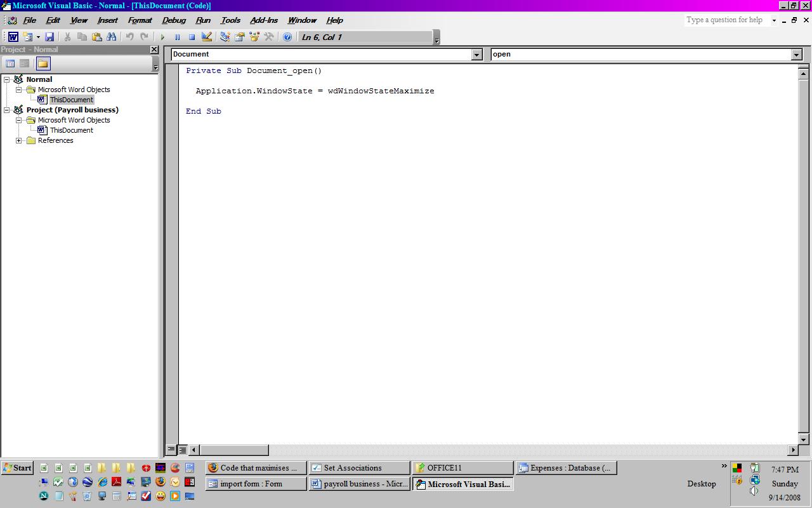Undo the last action in the toolbar

(129, 37)
